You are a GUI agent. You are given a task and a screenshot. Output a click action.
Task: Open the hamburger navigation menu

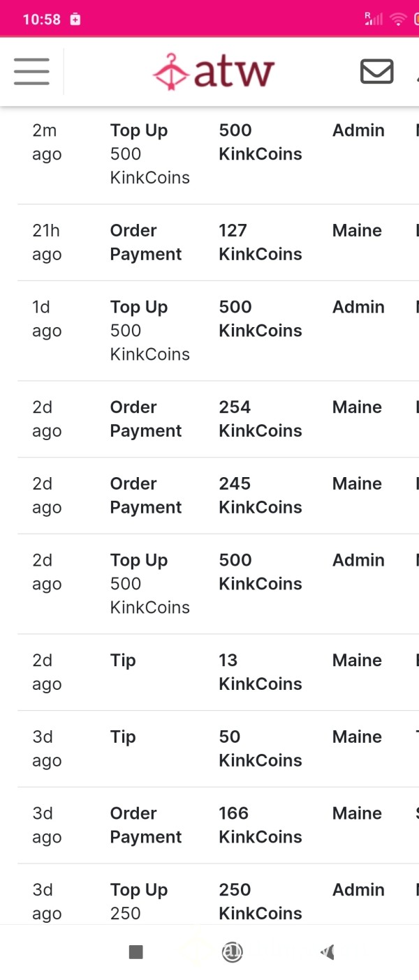(x=31, y=71)
